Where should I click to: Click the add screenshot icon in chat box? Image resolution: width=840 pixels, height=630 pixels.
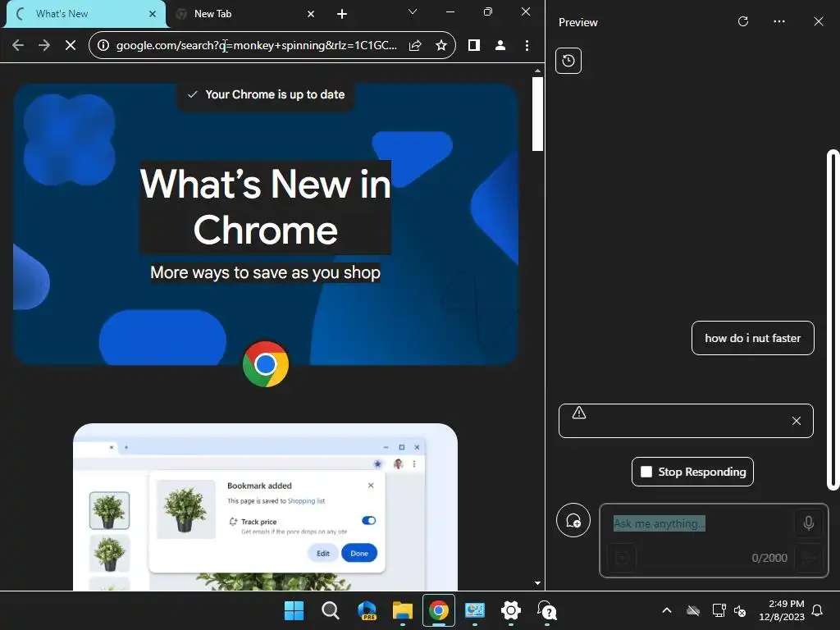(x=622, y=558)
